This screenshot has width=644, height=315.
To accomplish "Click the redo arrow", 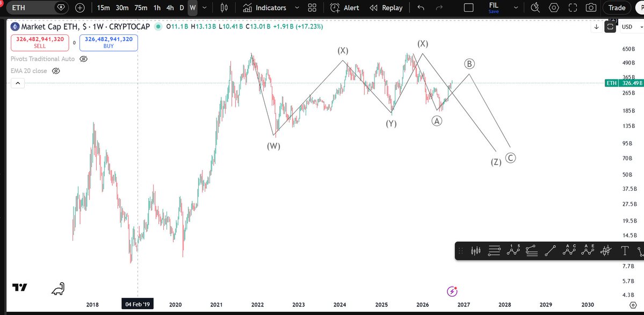I will tap(439, 8).
